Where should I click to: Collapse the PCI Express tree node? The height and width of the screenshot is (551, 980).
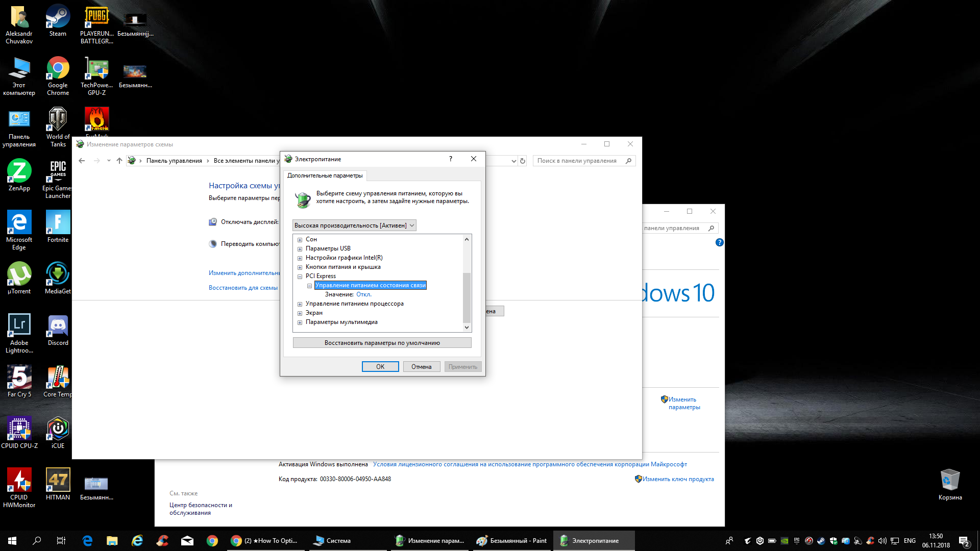click(x=300, y=277)
